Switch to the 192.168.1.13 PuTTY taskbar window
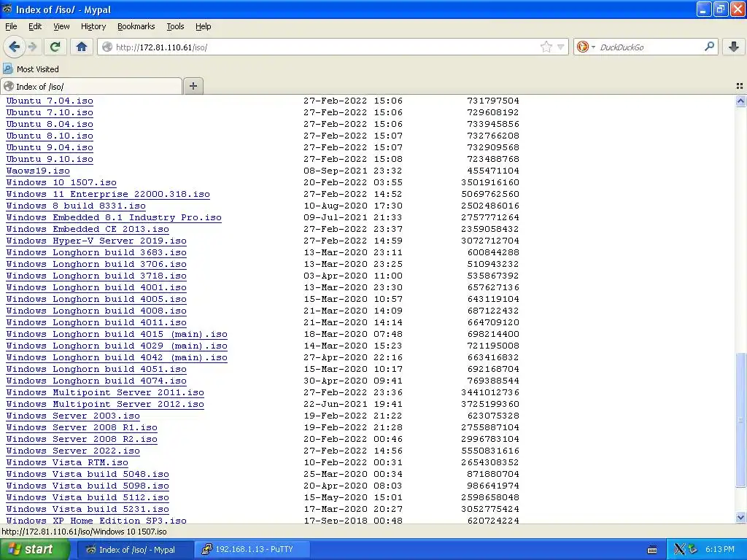 [252, 550]
